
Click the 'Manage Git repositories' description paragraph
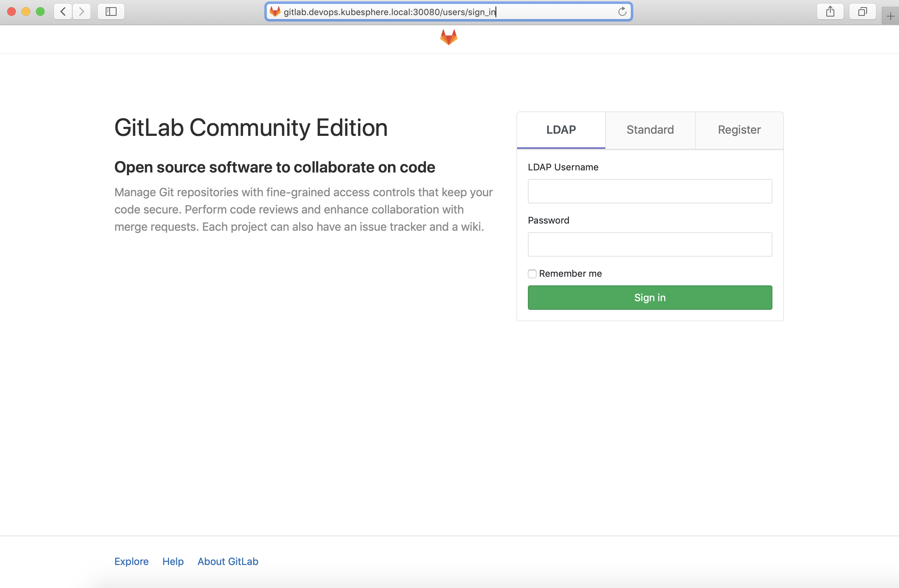[x=303, y=209]
